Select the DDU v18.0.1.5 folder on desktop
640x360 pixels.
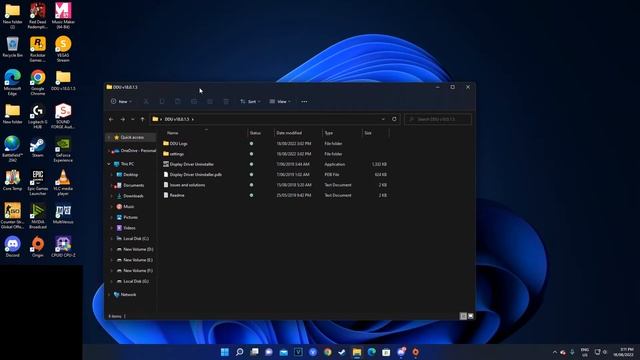(x=63, y=80)
